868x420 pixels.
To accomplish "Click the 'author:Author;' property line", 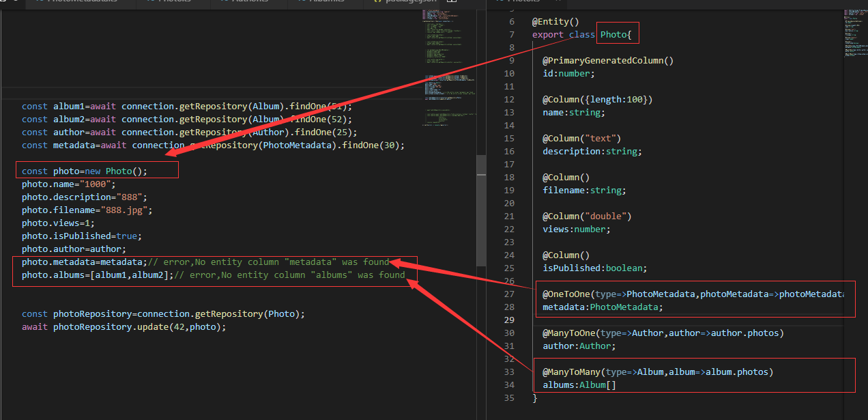I will click(x=579, y=346).
